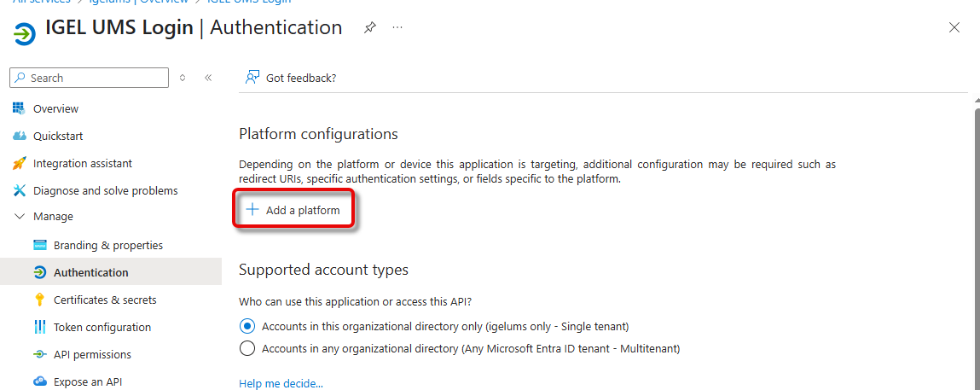980x390 pixels.
Task: Click the up-down sort arrows beside search
Action: pyautogui.click(x=183, y=78)
